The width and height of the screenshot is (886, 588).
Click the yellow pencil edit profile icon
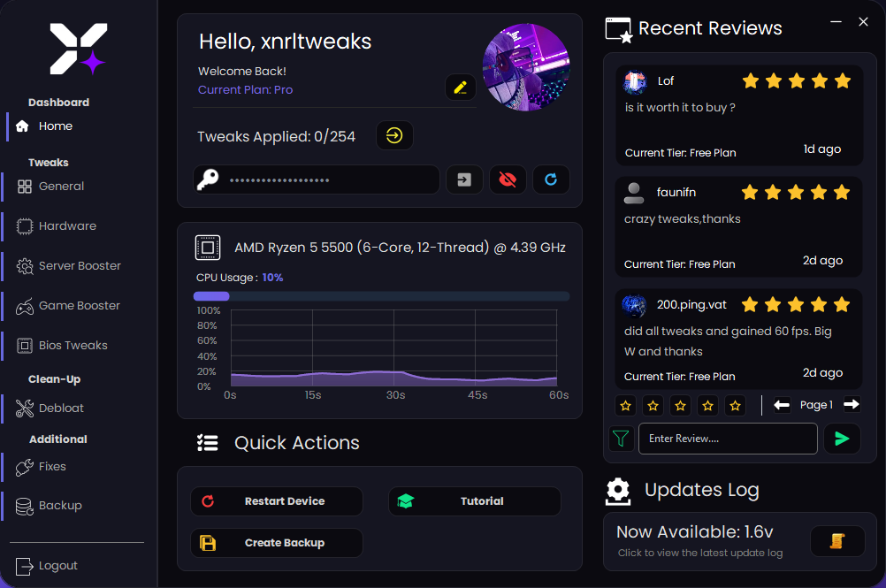[460, 87]
